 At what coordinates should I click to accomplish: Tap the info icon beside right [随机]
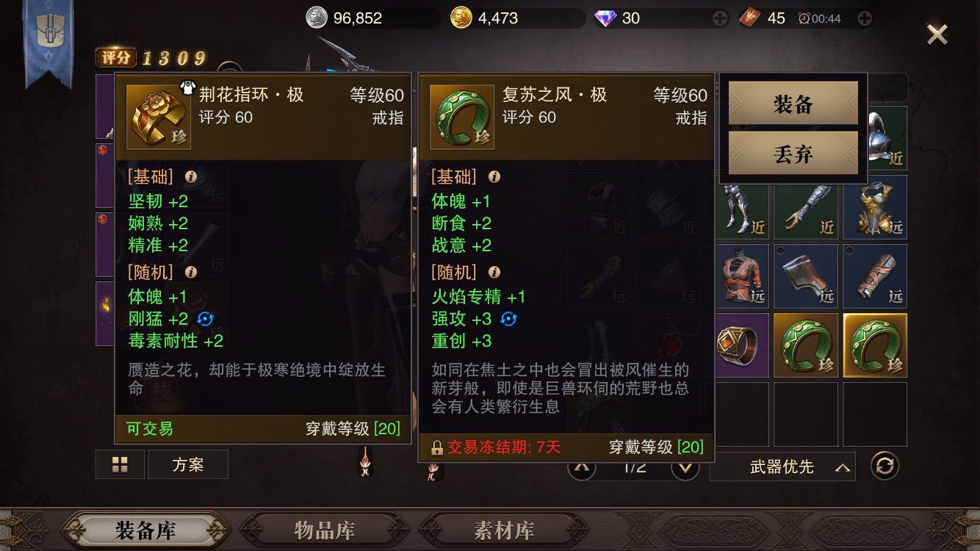pos(494,273)
